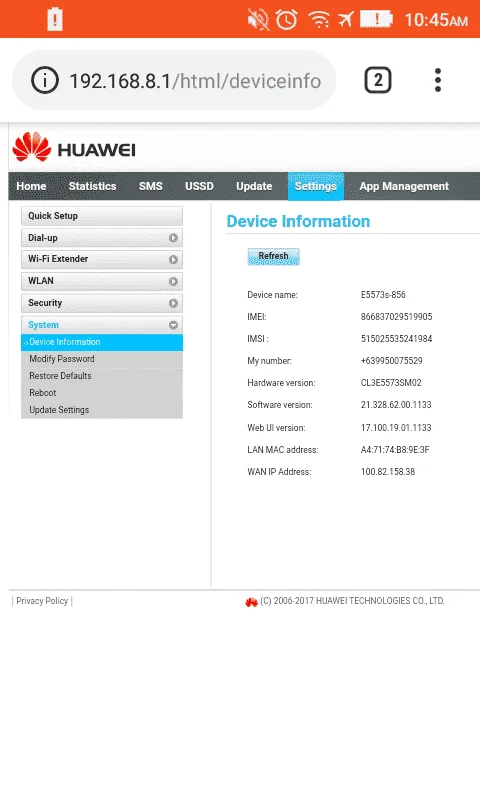The image size is (480, 800).
Task: Tap the 10:45 AM clock
Action: pos(436,20)
